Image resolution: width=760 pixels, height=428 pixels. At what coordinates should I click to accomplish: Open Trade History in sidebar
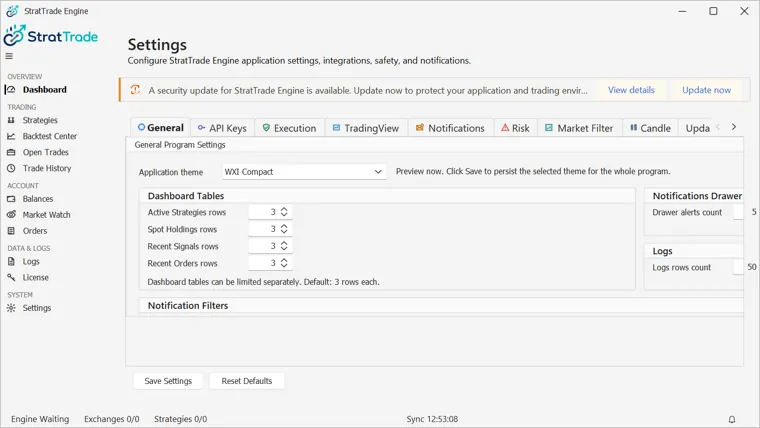pyautogui.click(x=47, y=168)
